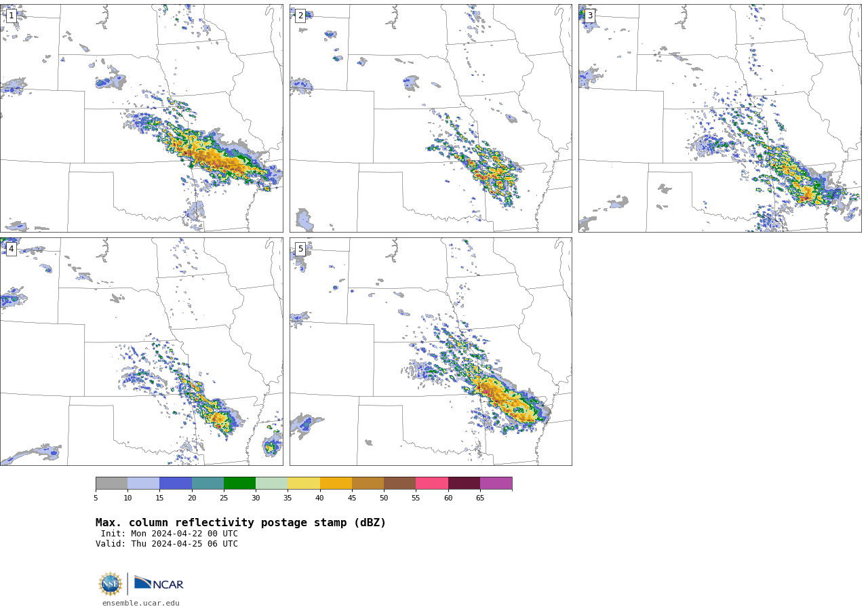Click the maroon 60-65 dBZ swatch
The image size is (868, 611).
pyautogui.click(x=464, y=484)
